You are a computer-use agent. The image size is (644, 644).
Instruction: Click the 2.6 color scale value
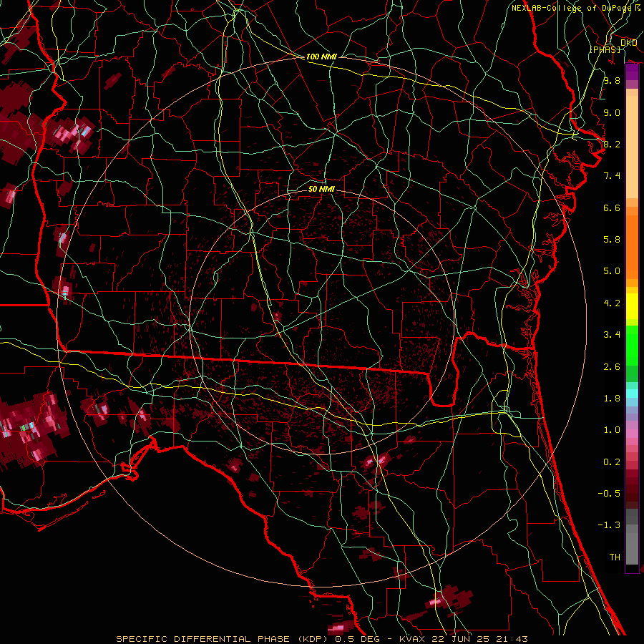point(612,367)
